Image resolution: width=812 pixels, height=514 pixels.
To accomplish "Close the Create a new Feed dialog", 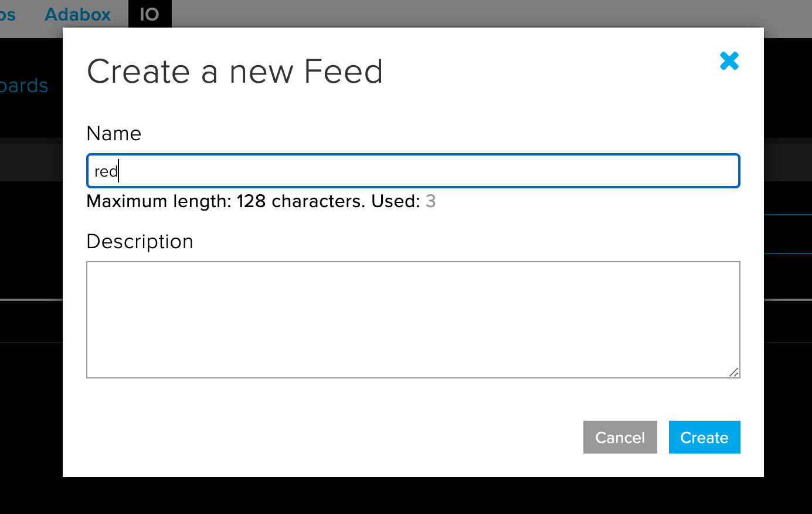I will [x=729, y=61].
